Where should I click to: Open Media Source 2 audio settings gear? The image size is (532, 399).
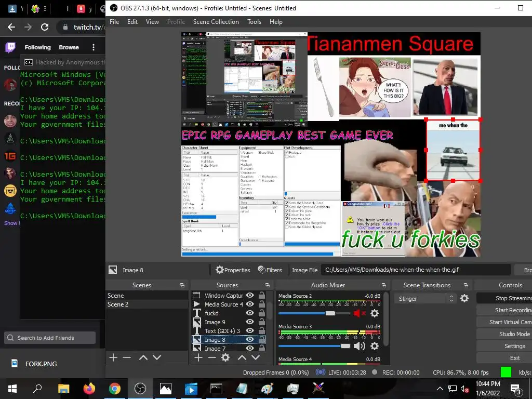[375, 313]
